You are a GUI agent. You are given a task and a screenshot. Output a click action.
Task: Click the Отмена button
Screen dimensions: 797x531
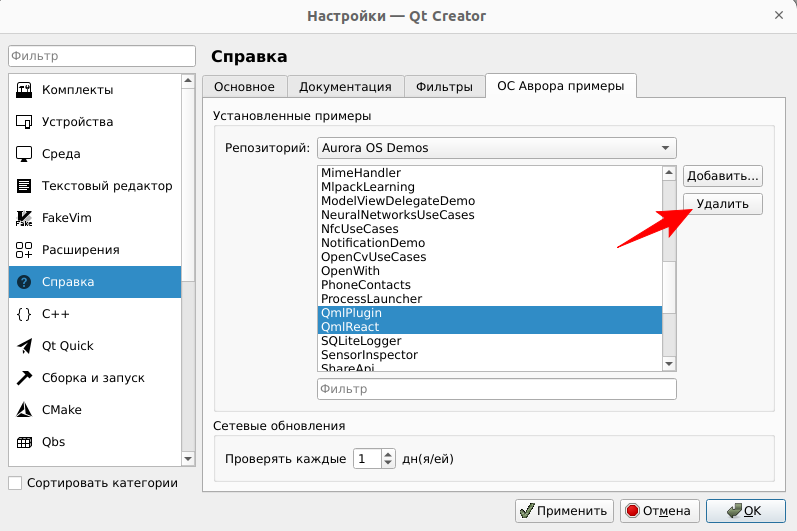tap(659, 511)
